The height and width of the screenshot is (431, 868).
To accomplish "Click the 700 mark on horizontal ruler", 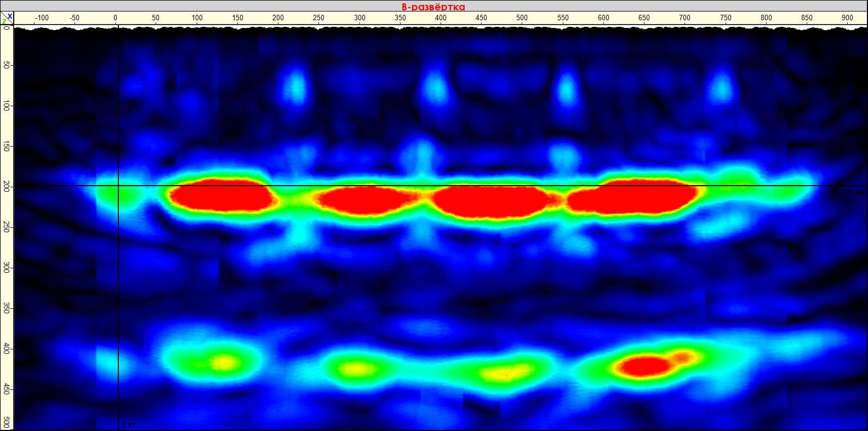I will pos(684,18).
